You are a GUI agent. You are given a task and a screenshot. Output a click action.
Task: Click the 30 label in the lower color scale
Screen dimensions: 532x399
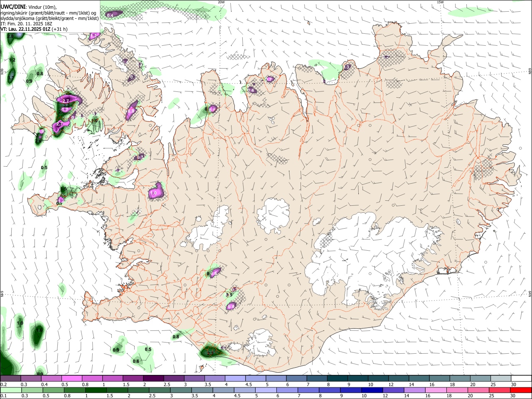(x=514, y=396)
